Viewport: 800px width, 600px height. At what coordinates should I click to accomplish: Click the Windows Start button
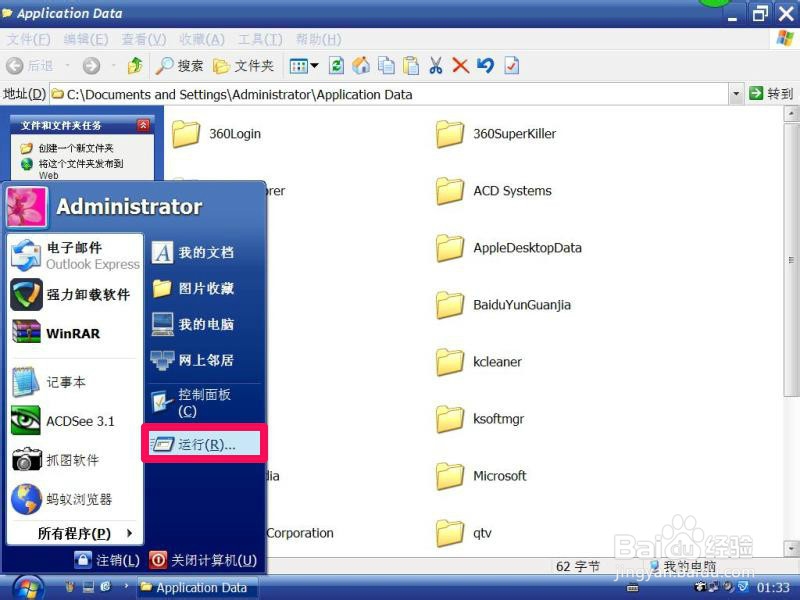pyautogui.click(x=28, y=587)
